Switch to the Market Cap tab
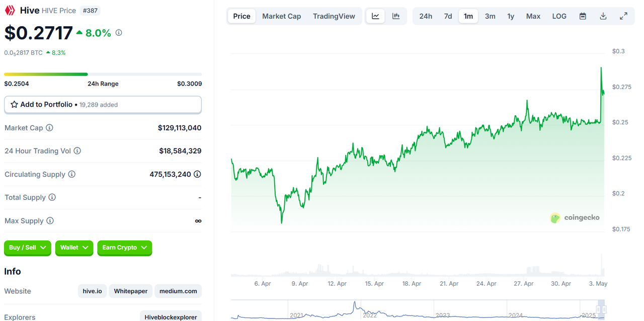Screen dimensions: 644x321 pos(281,16)
